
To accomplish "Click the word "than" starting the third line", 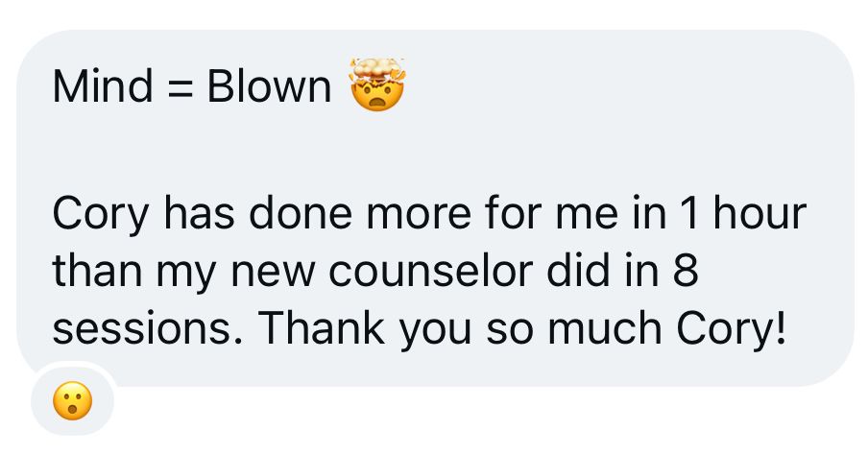I will pyautogui.click(x=92, y=274).
